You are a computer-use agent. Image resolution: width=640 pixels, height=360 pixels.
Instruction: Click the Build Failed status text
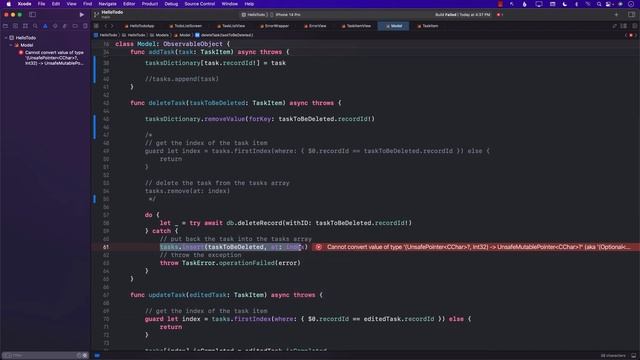point(462,15)
